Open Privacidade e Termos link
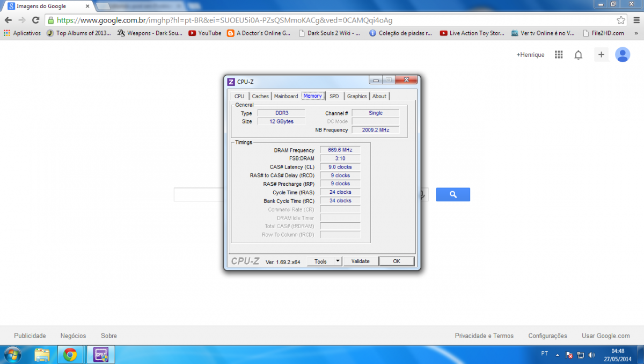644x364 pixels. (484, 336)
